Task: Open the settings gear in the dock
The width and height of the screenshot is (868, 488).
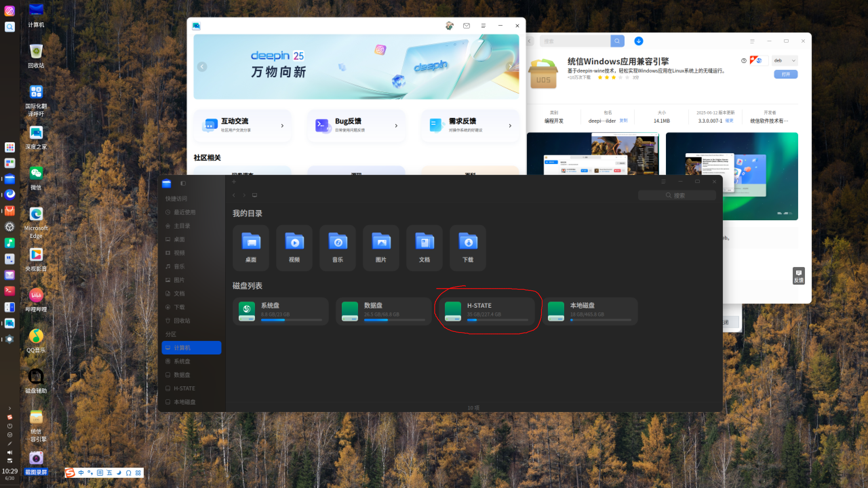Action: click(9, 227)
